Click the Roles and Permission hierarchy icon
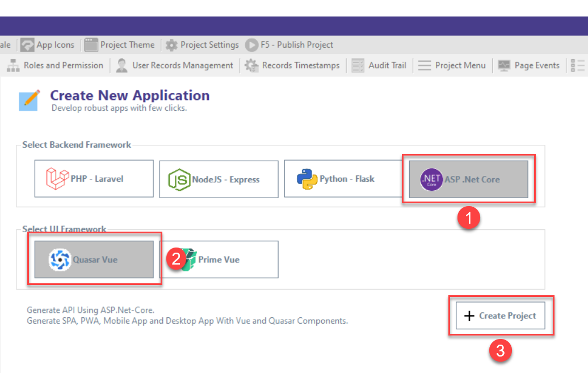This screenshot has width=588, height=373. coord(13,66)
